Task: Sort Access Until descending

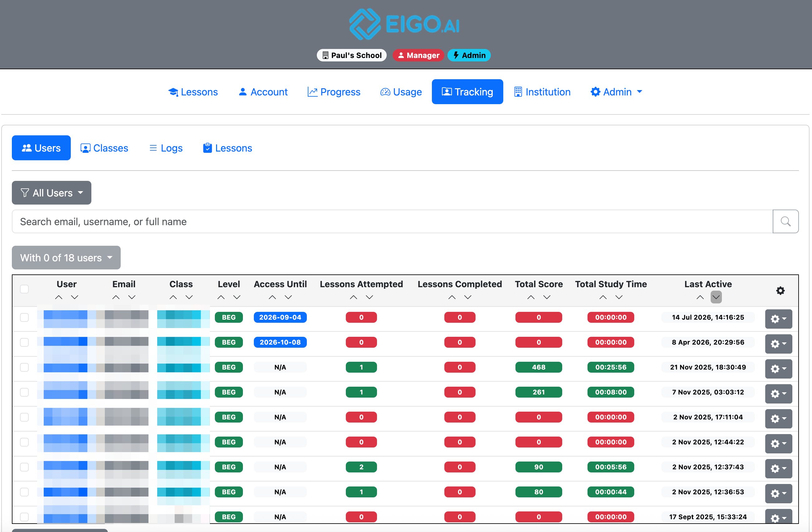Action: pyautogui.click(x=288, y=297)
